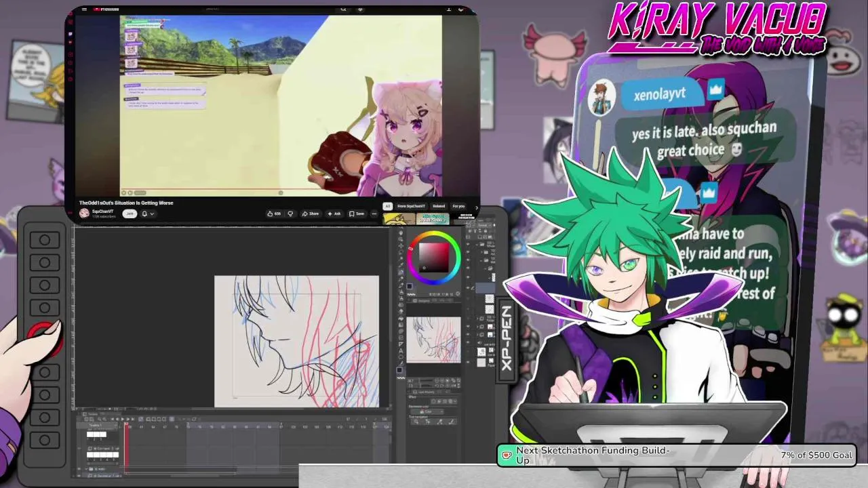Click the Save button under the video
This screenshot has width=868, height=488.
pos(357,213)
